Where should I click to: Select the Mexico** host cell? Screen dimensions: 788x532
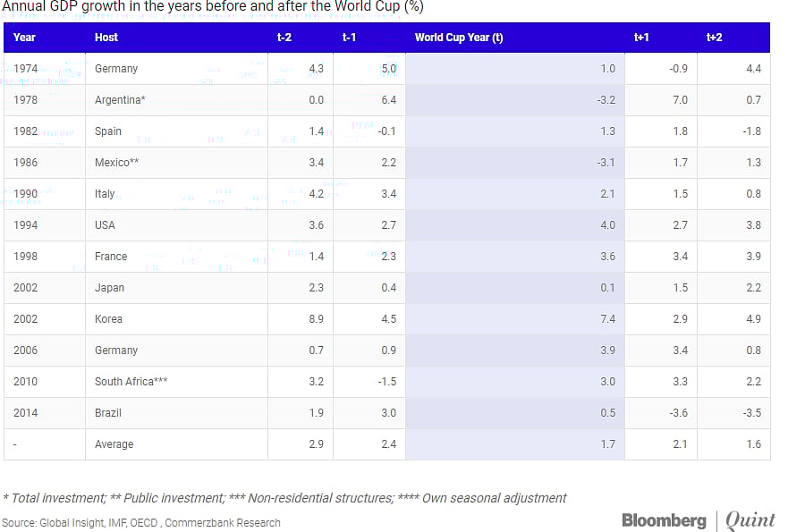[x=118, y=163]
